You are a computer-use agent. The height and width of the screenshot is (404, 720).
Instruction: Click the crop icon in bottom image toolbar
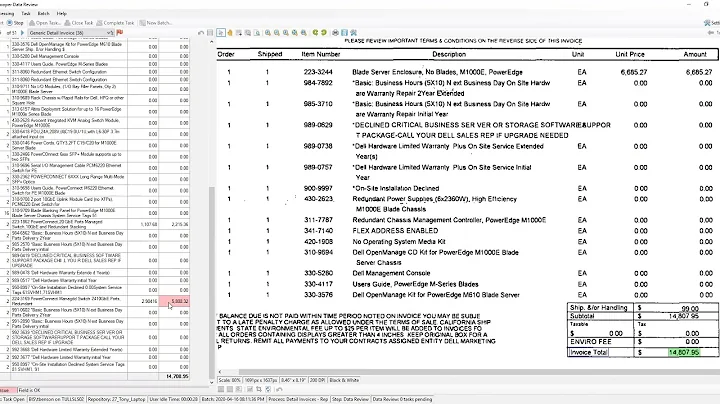tap(259, 389)
